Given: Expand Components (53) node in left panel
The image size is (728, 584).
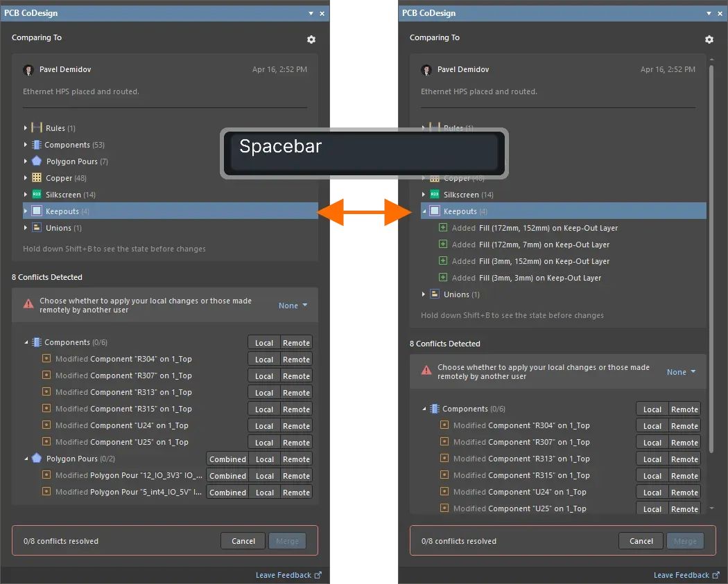Looking at the screenshot, I should tap(25, 145).
